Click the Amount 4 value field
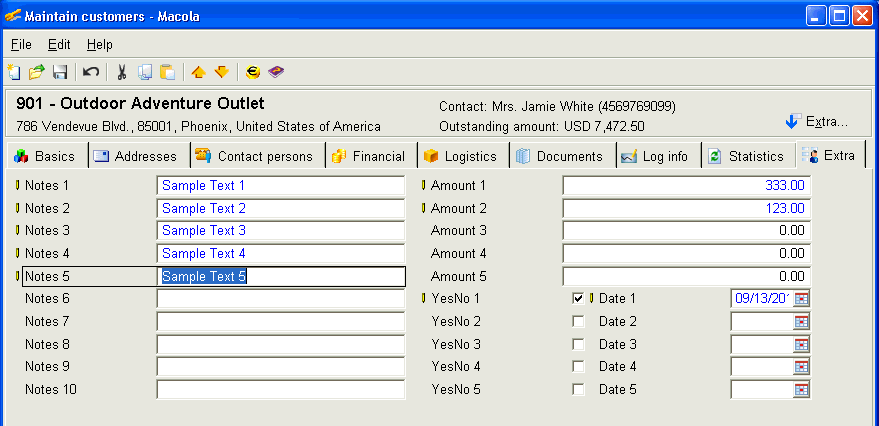Viewport: 879px width, 426px height. pos(687,253)
